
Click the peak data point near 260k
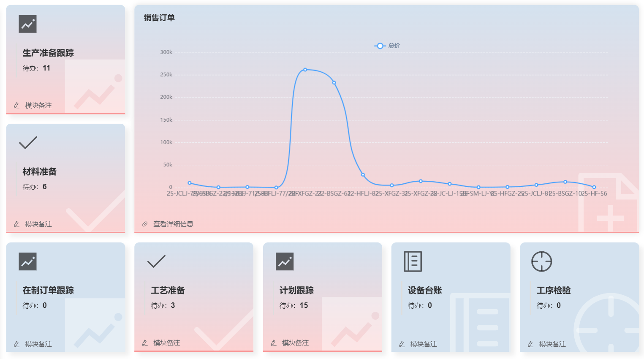pyautogui.click(x=305, y=69)
